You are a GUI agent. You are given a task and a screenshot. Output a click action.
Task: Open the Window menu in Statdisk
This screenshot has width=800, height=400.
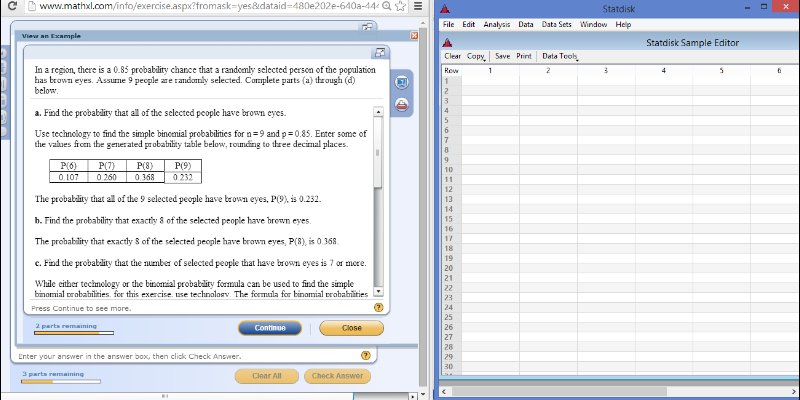pyautogui.click(x=593, y=24)
